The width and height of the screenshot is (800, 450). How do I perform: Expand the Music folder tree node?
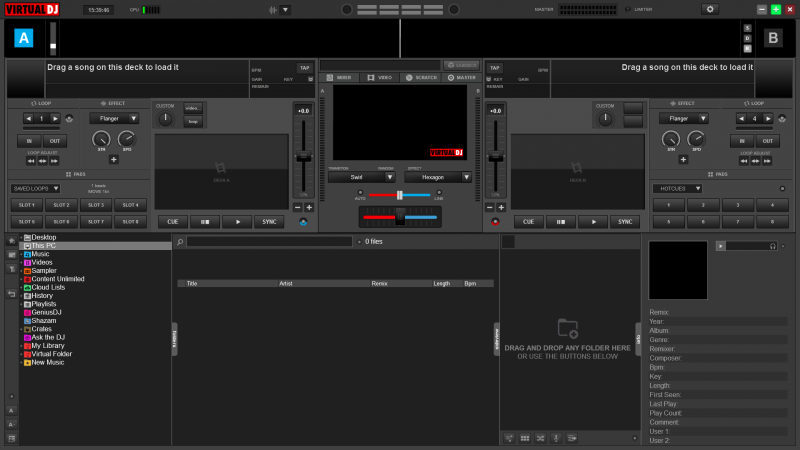pos(21,254)
